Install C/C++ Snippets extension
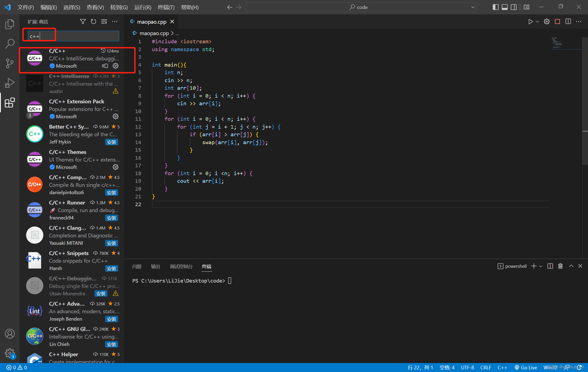This screenshot has height=372, width=588. coord(112,268)
